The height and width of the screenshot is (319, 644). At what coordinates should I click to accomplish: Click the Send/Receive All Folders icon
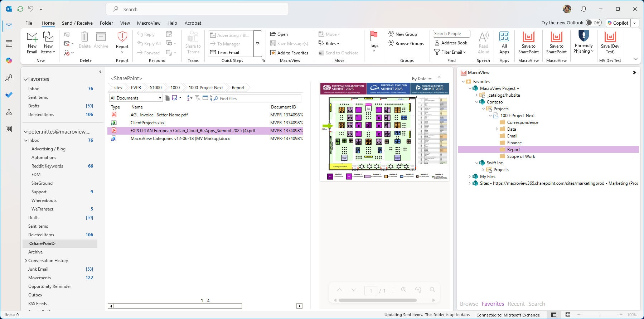point(20,9)
